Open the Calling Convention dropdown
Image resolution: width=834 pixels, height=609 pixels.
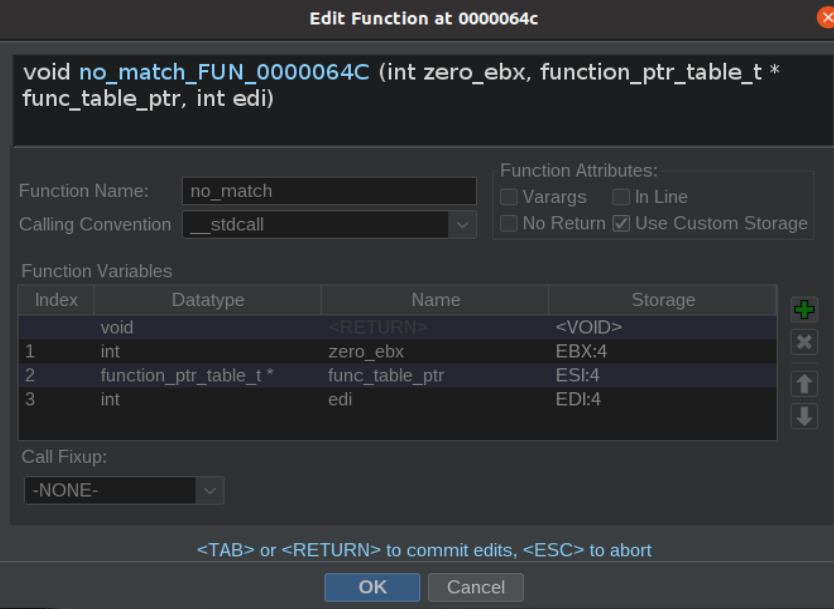click(329, 224)
